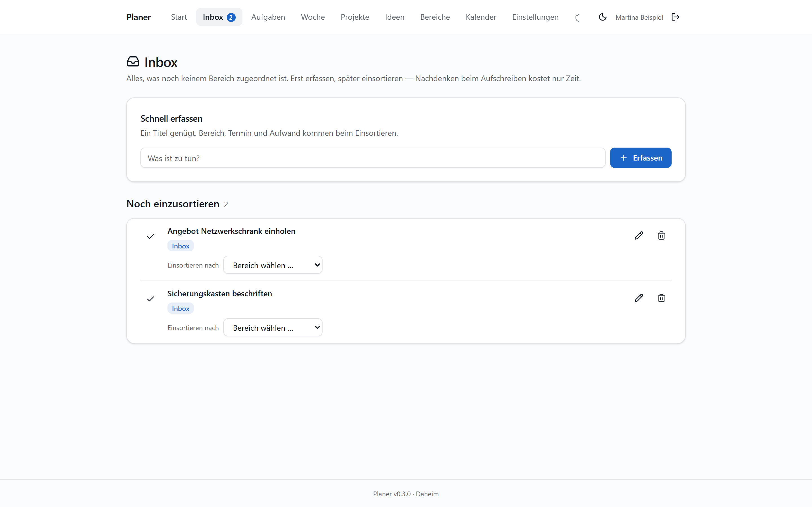Click the Inbox tray icon in page heading
Screen dimensions: 812x507
133,62
